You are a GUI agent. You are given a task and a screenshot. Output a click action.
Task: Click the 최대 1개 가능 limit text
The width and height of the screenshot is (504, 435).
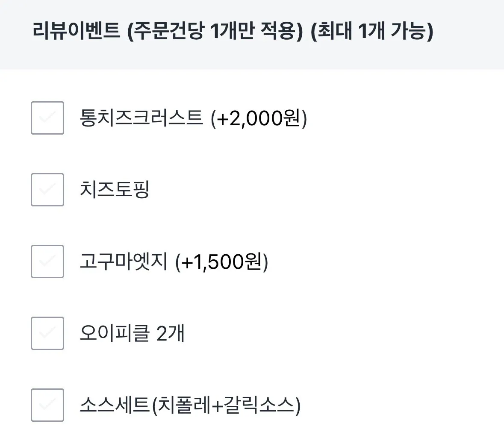tap(372, 32)
